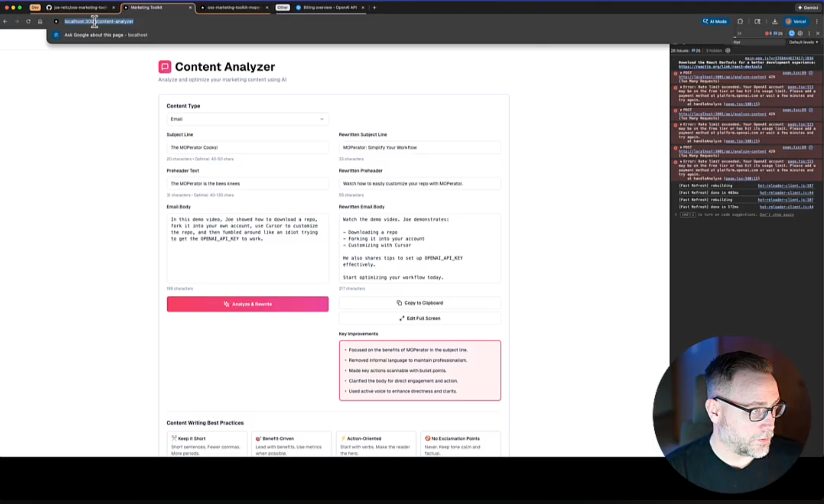Switch to the oss-marketing-toolkit-moper tab
Screen dimensions: 824x504
click(x=234, y=8)
